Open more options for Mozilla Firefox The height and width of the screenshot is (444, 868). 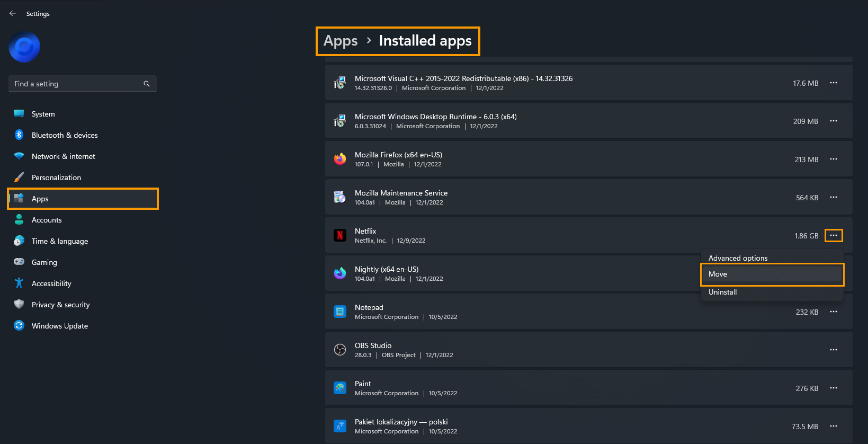pos(834,159)
